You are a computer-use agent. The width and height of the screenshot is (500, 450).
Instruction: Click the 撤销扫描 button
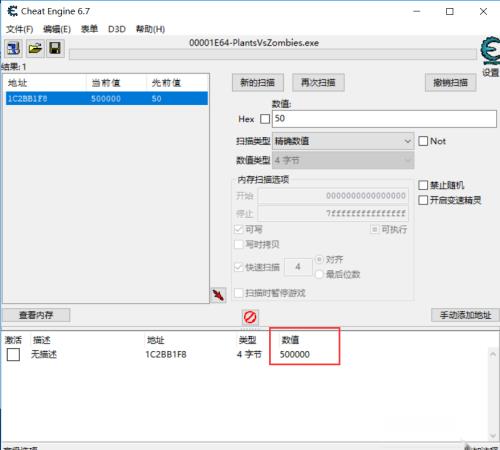450,83
